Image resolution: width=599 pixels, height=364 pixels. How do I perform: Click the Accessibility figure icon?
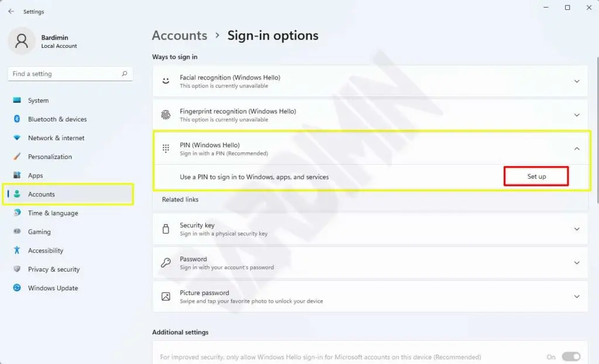pyautogui.click(x=17, y=250)
